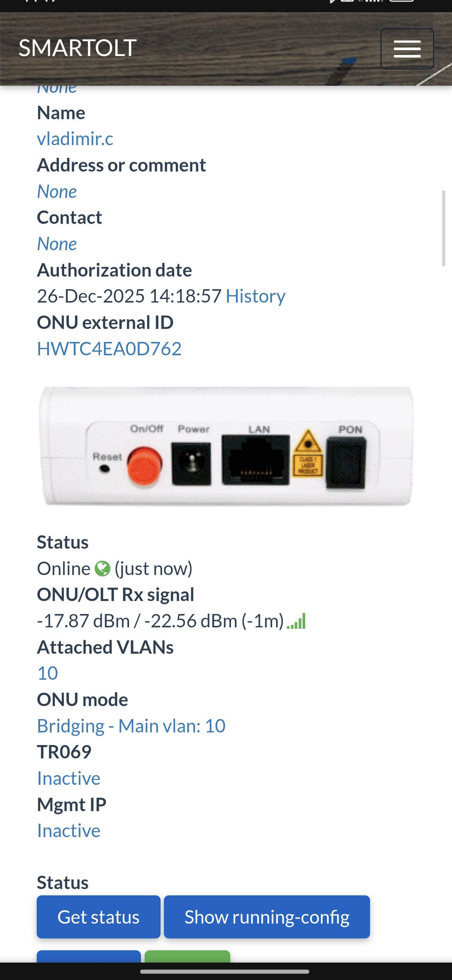
Task: Open the hamburger navigation menu
Action: point(407,49)
